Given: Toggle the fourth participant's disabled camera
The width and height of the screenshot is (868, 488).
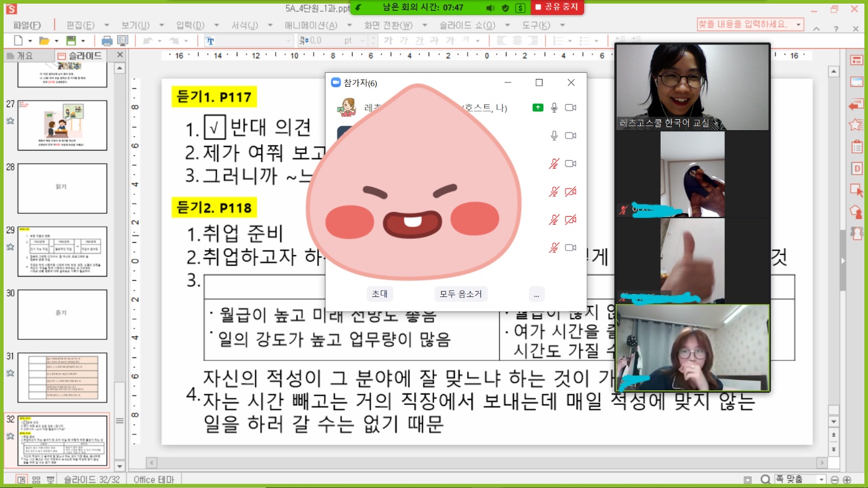Looking at the screenshot, I should coord(570,192).
